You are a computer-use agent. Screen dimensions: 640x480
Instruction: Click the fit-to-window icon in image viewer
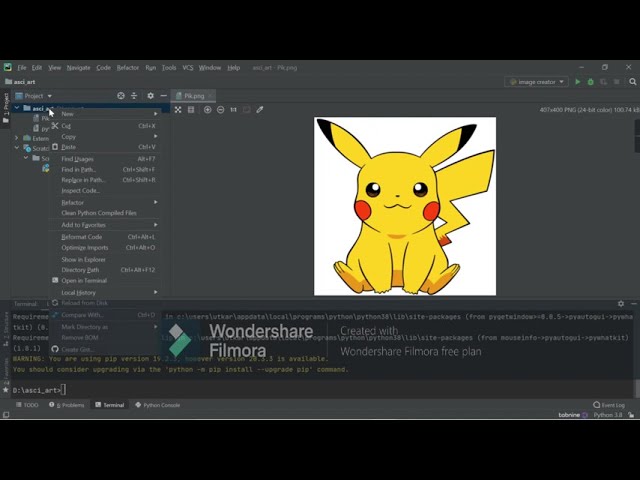pyautogui.click(x=178, y=109)
